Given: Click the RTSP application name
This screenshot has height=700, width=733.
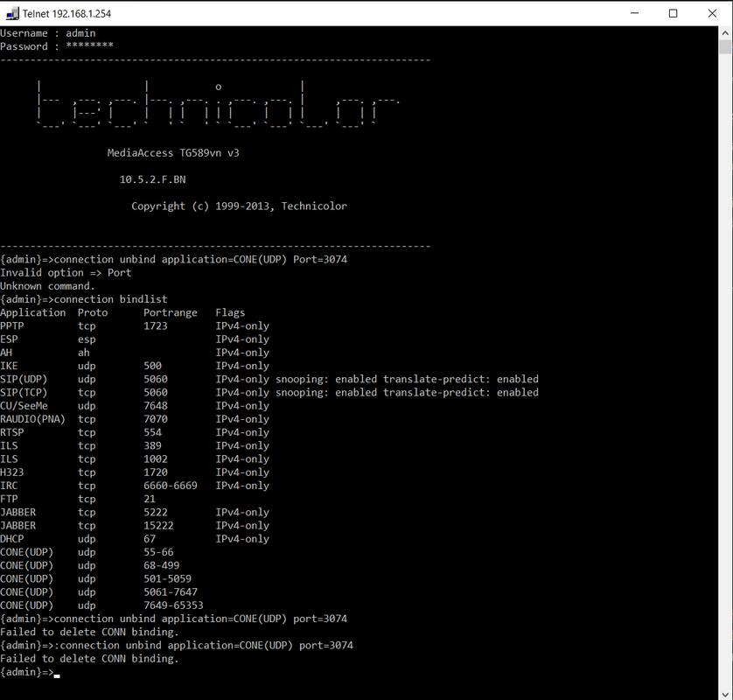Looking at the screenshot, I should 11,432.
